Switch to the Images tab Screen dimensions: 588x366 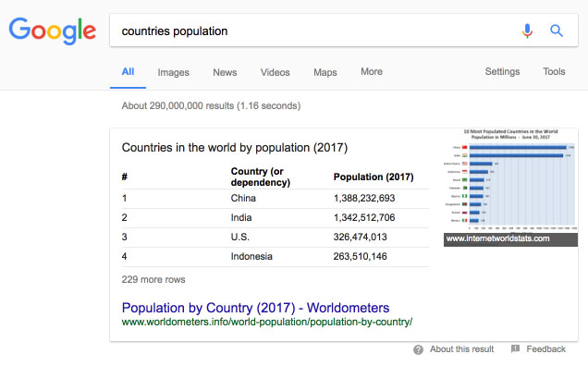173,72
